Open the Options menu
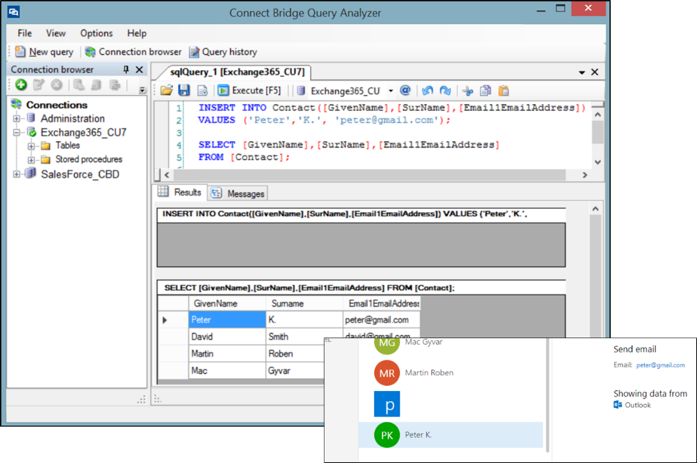Screen dimensions: 697x463 click(x=96, y=33)
